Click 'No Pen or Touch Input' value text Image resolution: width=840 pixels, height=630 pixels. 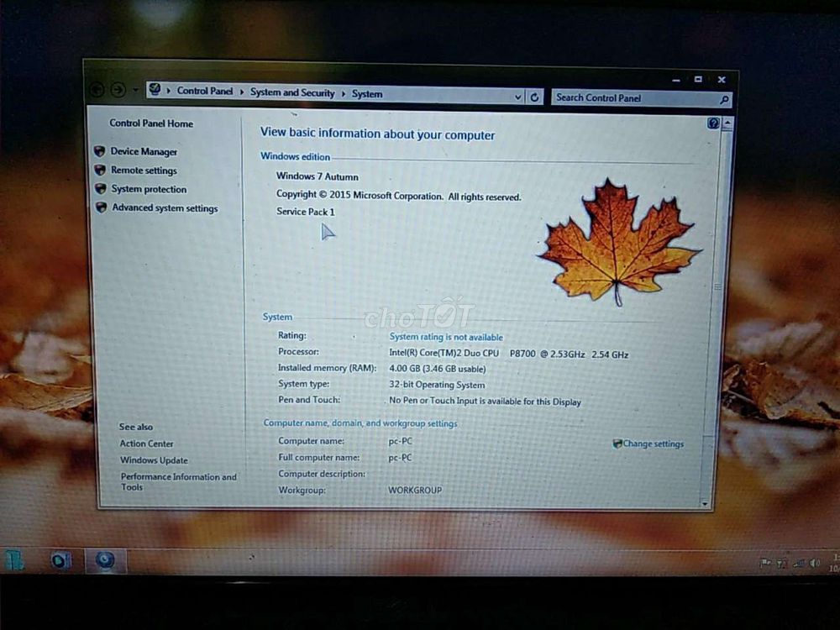[x=485, y=401]
